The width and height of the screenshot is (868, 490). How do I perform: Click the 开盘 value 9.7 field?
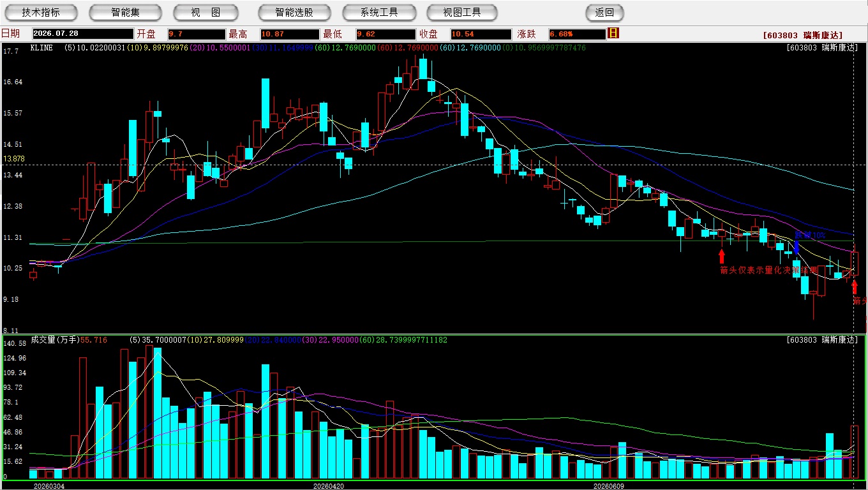click(197, 34)
